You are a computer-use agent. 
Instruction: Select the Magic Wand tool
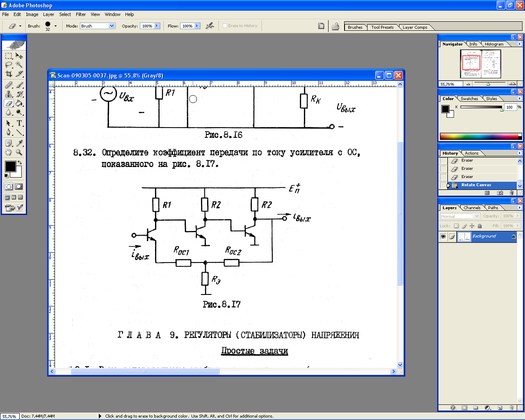[19, 65]
